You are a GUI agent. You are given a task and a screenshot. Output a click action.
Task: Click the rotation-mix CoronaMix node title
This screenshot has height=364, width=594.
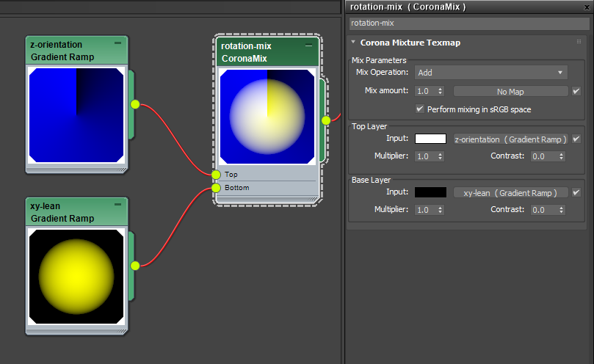point(246,52)
